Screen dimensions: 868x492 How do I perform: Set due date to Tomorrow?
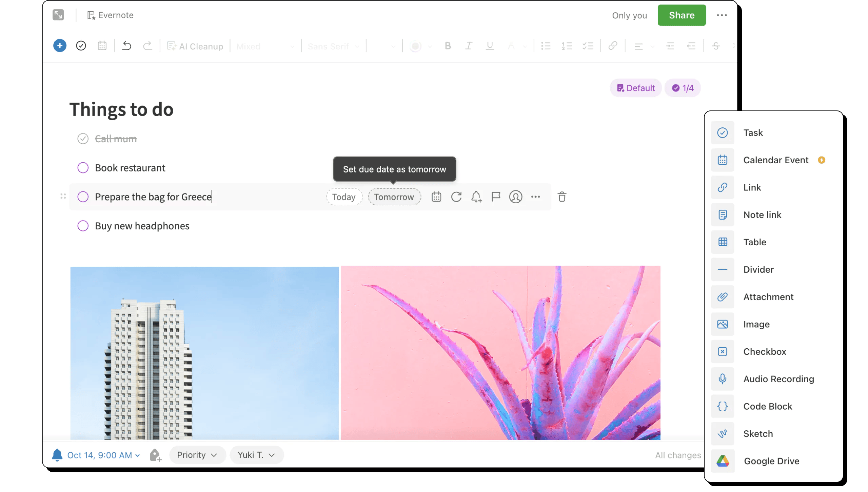(394, 197)
